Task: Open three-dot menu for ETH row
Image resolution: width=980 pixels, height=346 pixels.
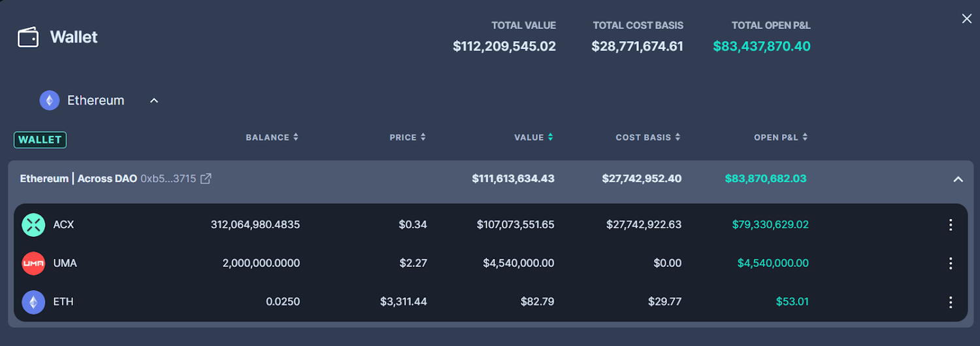Action: [x=951, y=302]
